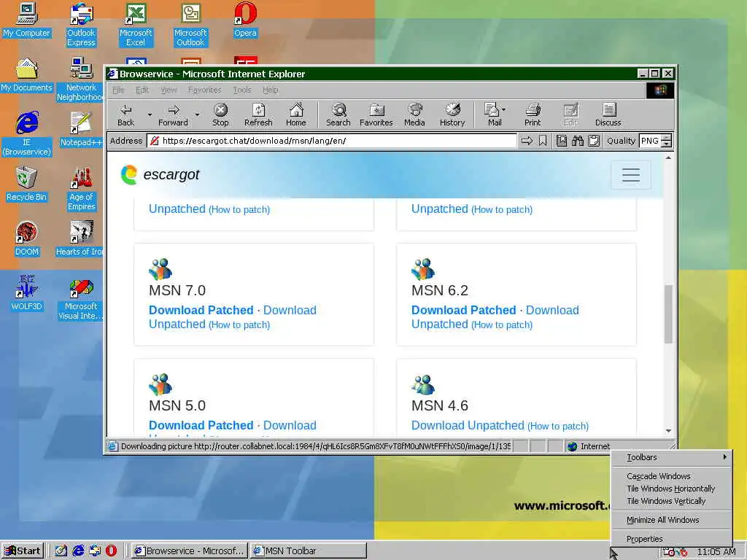Image resolution: width=747 pixels, height=560 pixels.
Task: Open the escargot hamburger menu
Action: (631, 175)
